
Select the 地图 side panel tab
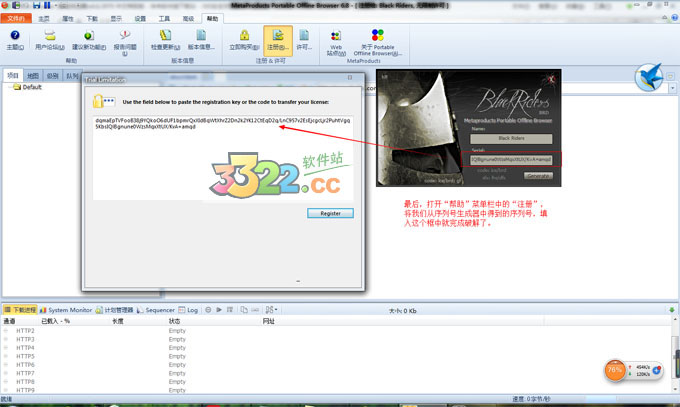[x=33, y=75]
